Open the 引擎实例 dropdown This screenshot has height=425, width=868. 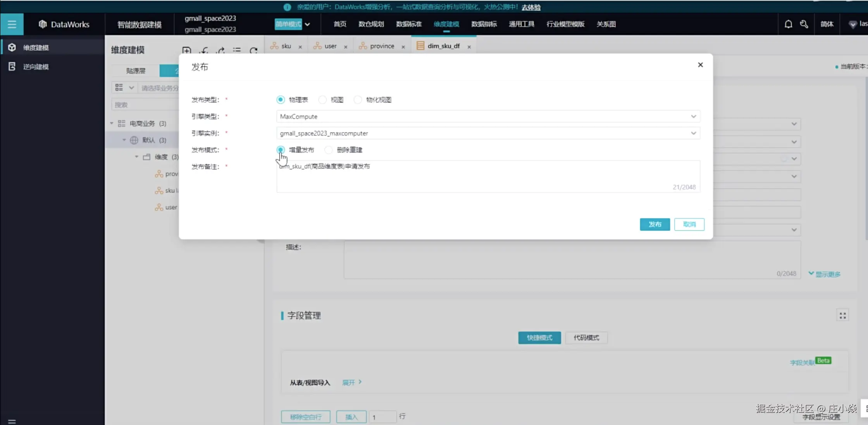(488, 133)
